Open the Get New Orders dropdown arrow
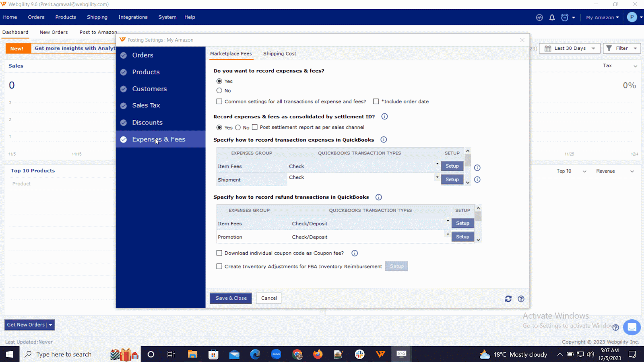This screenshot has height=362, width=644. [x=51, y=325]
